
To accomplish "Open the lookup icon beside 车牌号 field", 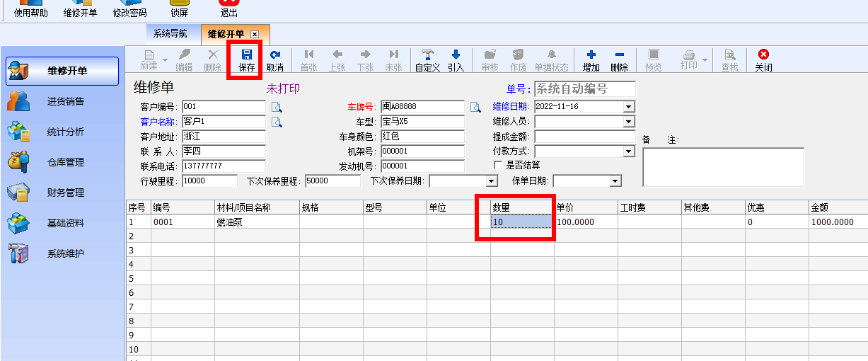I will point(475,108).
